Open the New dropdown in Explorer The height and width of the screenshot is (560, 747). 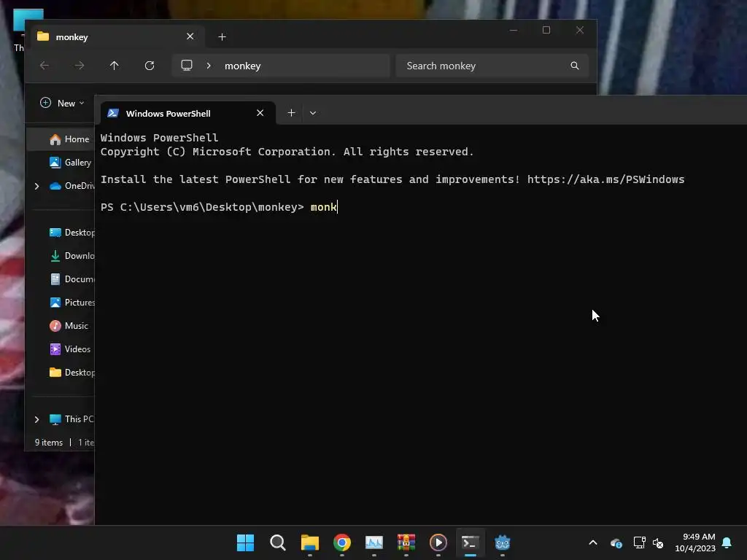63,103
